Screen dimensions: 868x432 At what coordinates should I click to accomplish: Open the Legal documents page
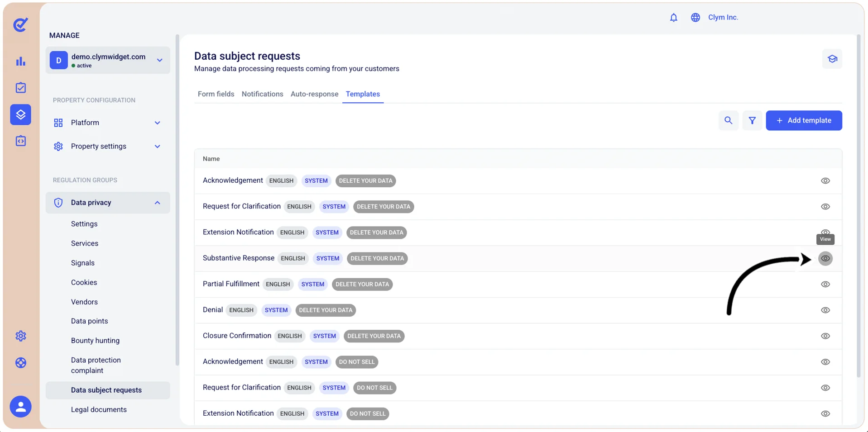coord(99,409)
